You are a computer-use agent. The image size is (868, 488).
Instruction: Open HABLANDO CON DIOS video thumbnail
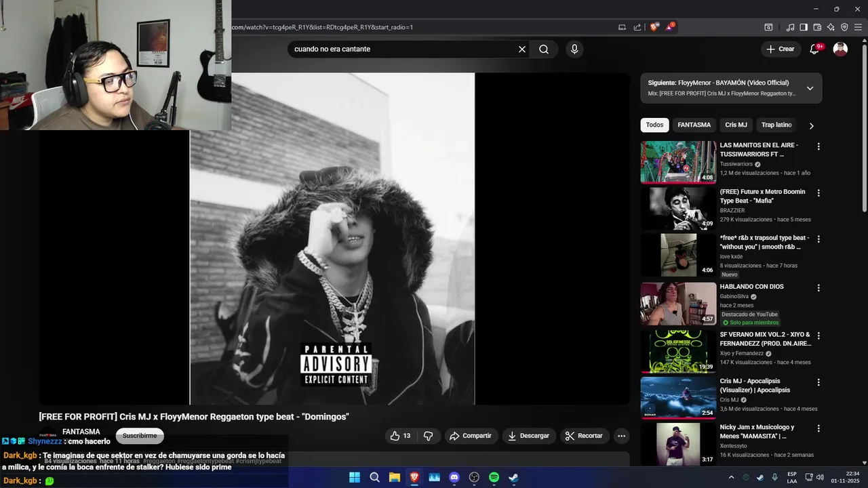pos(678,304)
